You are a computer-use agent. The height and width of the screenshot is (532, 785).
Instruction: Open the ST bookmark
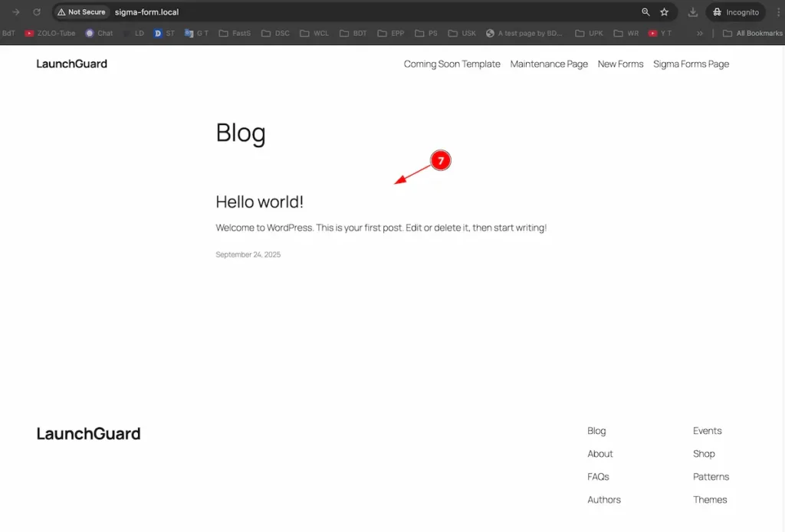(164, 33)
